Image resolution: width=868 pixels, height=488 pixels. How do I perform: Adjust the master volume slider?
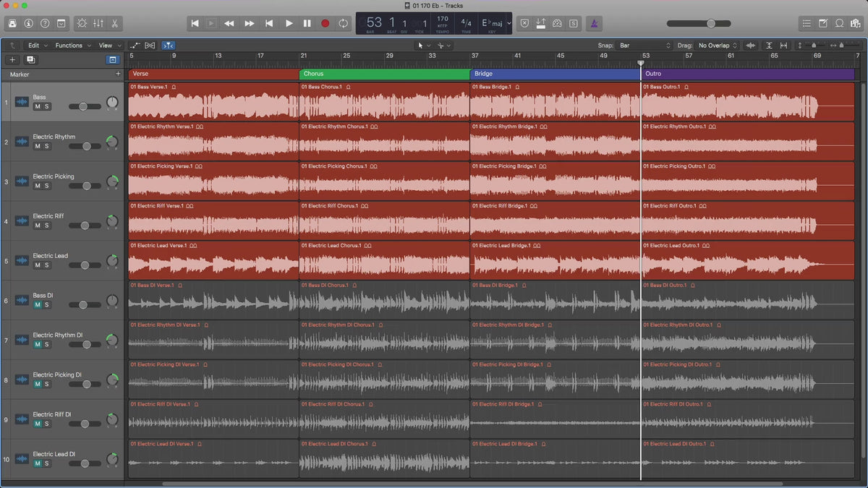point(710,23)
